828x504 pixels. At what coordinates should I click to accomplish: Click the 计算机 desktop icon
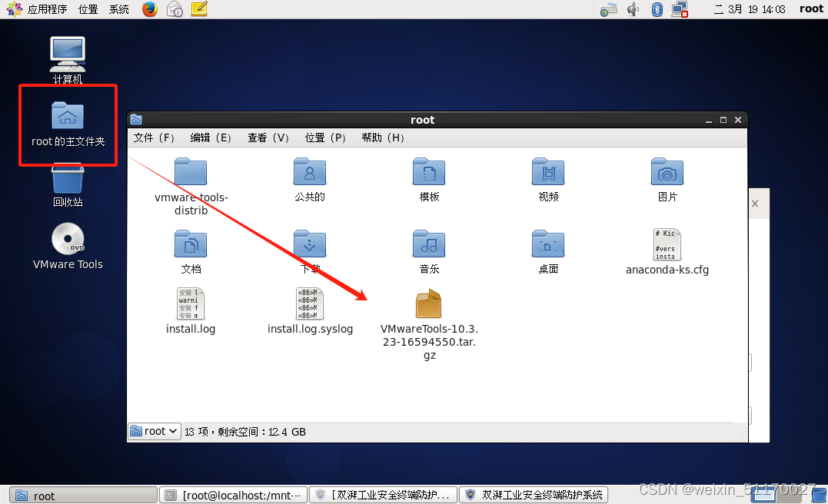[x=68, y=55]
